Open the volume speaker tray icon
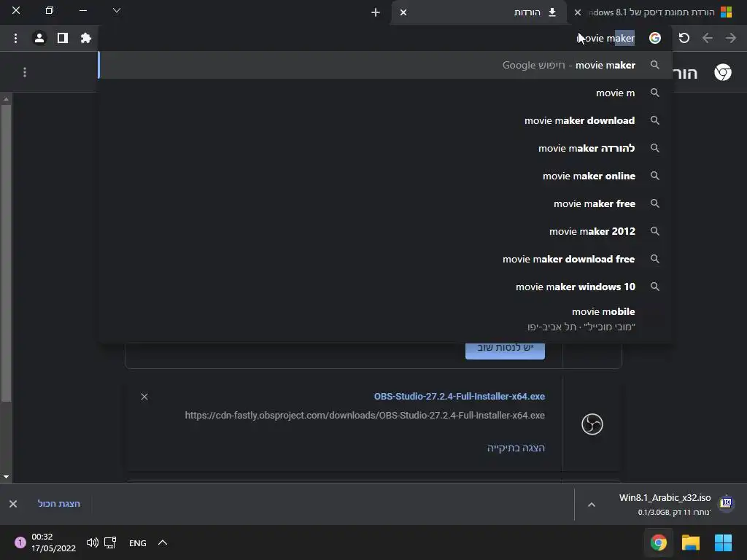This screenshot has height=560, width=747. 93,542
